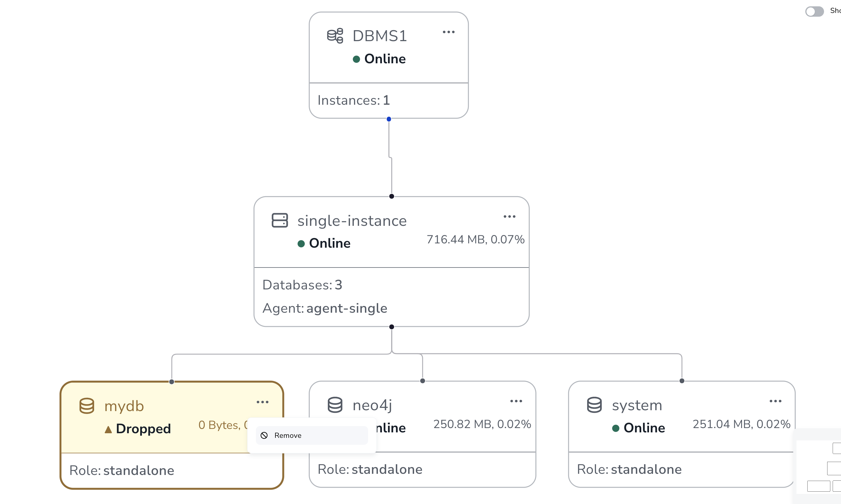Click the Dropped status label on mydb
This screenshot has width=841, height=504.
pyautogui.click(x=143, y=429)
